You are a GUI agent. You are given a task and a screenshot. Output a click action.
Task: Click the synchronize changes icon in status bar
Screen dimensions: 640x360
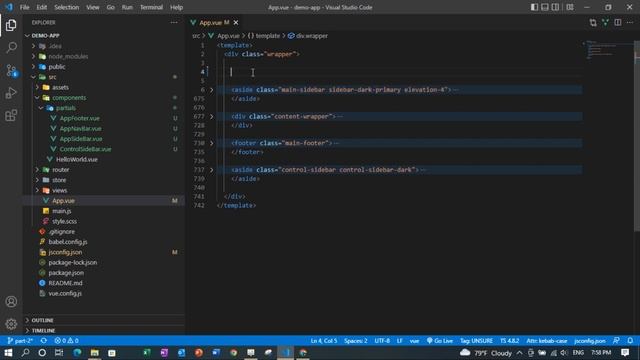tap(44, 340)
